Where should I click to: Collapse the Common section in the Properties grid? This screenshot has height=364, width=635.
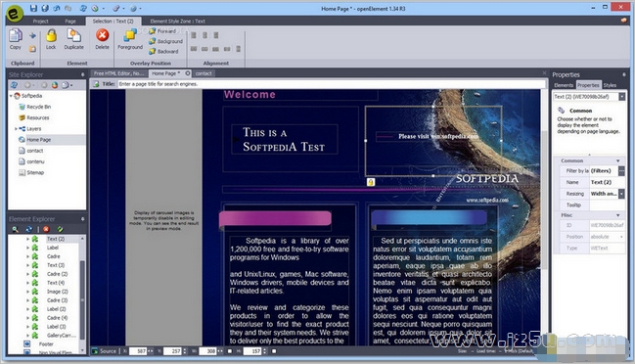618,160
